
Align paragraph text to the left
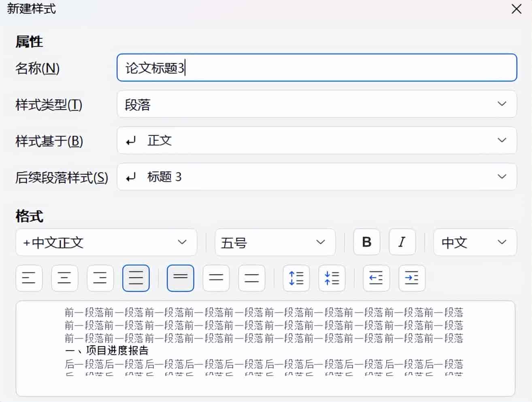click(29, 278)
